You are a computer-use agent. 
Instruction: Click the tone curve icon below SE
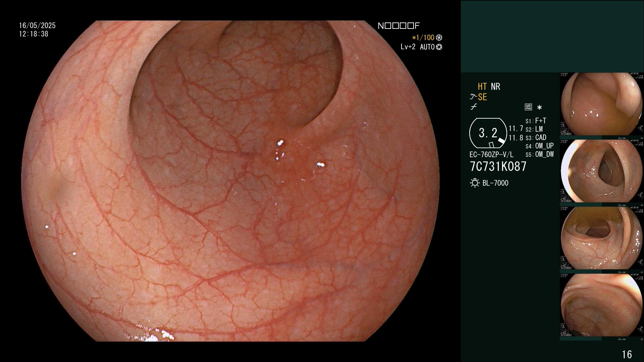click(x=474, y=107)
